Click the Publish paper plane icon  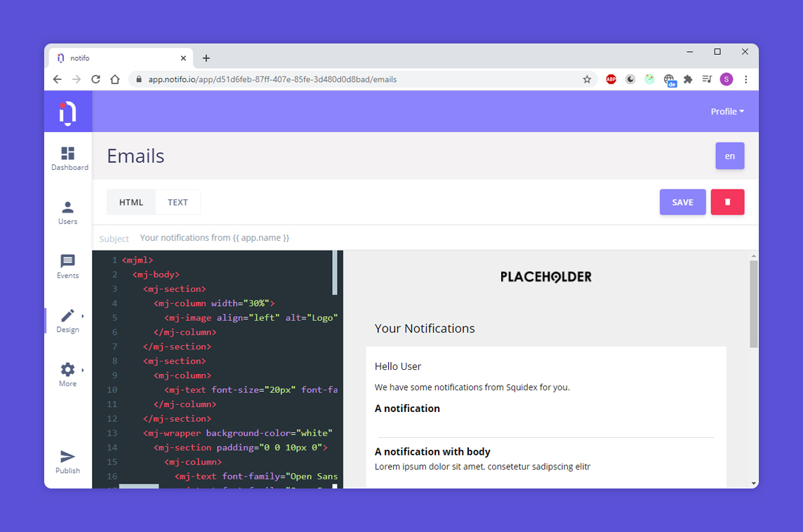67,456
